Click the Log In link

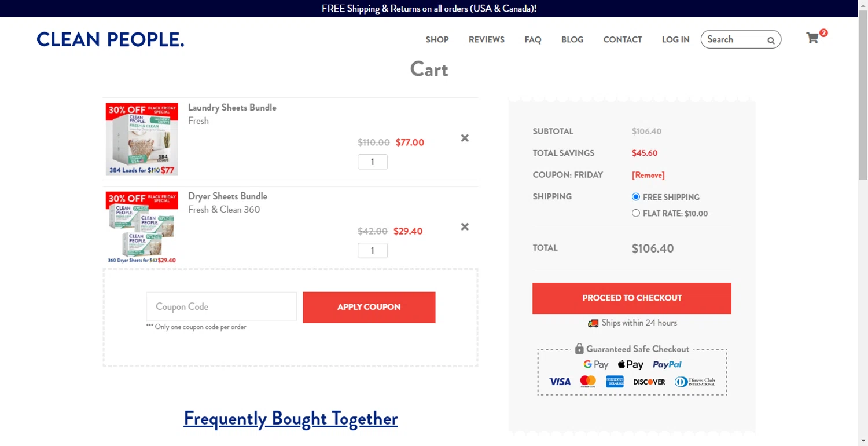(675, 39)
